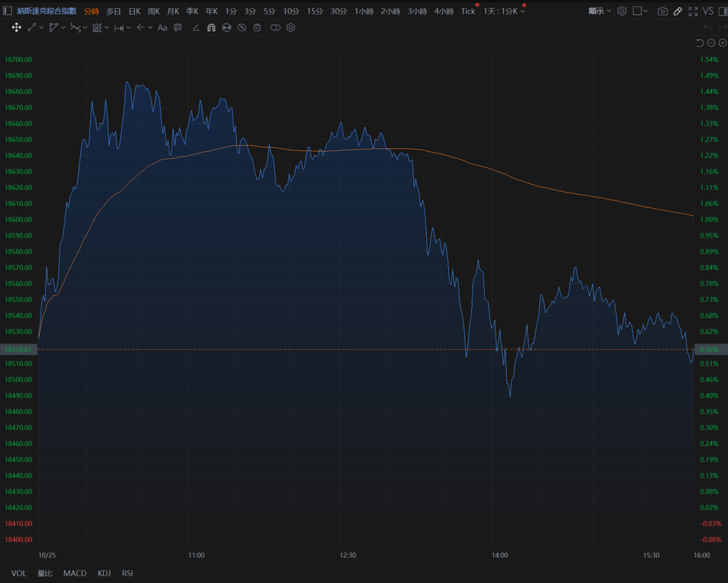Viewport: 728px width, 583px height.
Task: Switch to the 年K tab
Action: click(212, 11)
